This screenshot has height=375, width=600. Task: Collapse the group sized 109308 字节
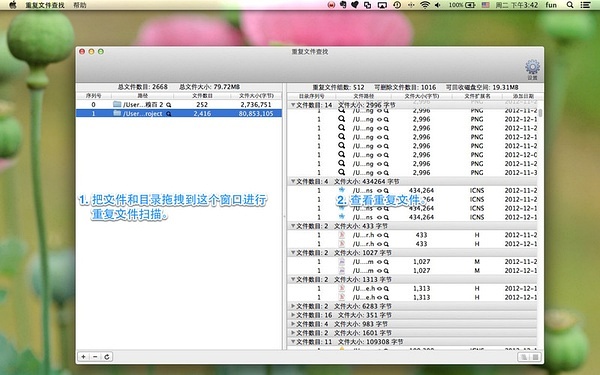point(293,342)
